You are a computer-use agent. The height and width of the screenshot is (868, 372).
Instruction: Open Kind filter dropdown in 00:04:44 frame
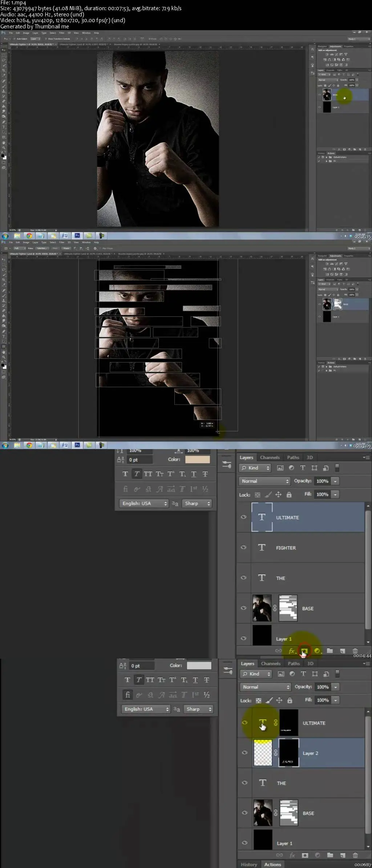pyautogui.click(x=255, y=468)
